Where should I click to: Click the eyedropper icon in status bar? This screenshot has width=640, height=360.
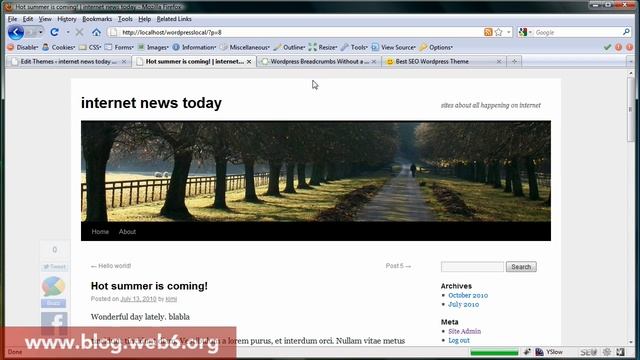point(527,352)
